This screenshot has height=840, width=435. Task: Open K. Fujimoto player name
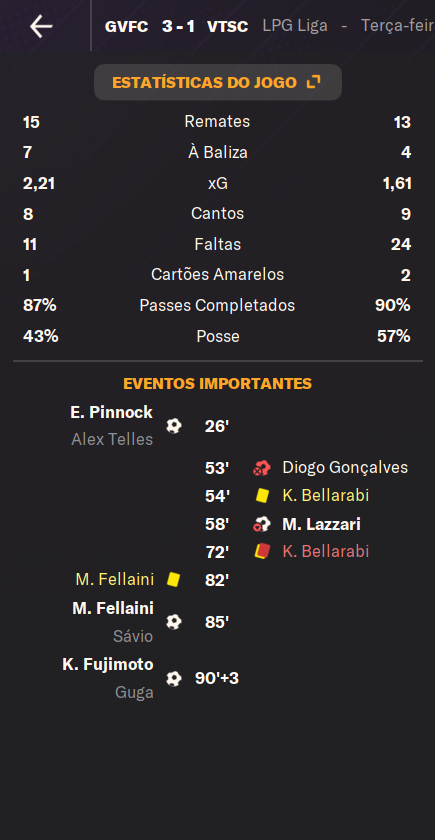click(108, 664)
